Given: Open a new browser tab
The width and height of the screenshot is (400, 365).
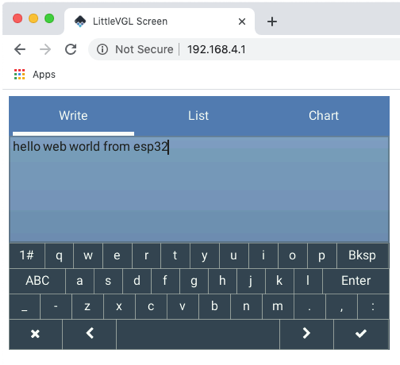Looking at the screenshot, I should [272, 22].
